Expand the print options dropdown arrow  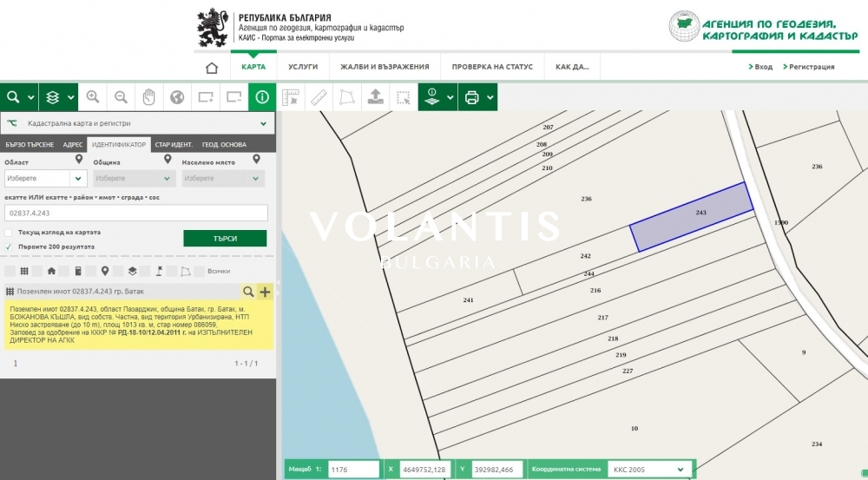pyautogui.click(x=490, y=97)
